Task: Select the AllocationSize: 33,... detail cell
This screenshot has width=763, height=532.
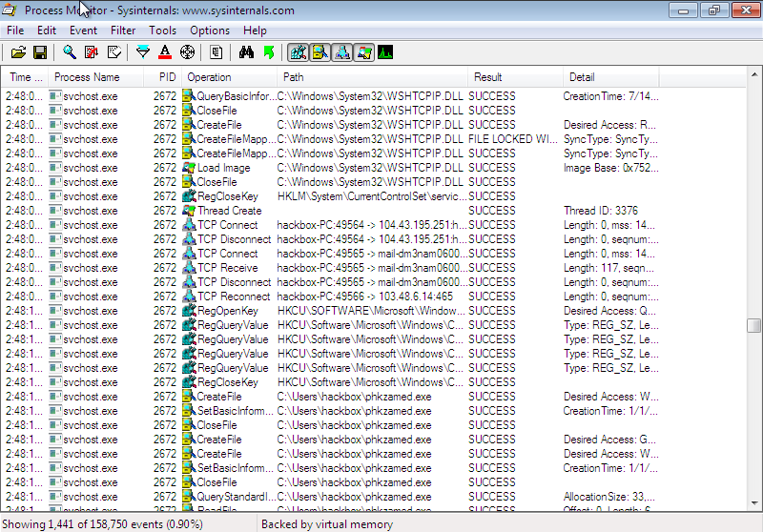Action: click(608, 497)
